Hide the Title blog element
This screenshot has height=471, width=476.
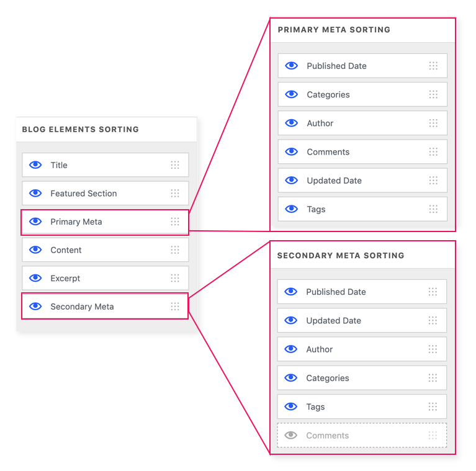pyautogui.click(x=35, y=165)
